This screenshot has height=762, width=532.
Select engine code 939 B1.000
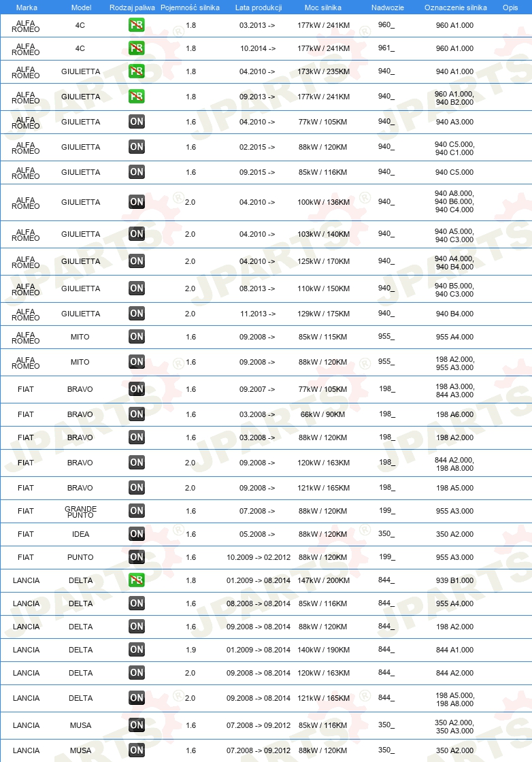click(454, 580)
